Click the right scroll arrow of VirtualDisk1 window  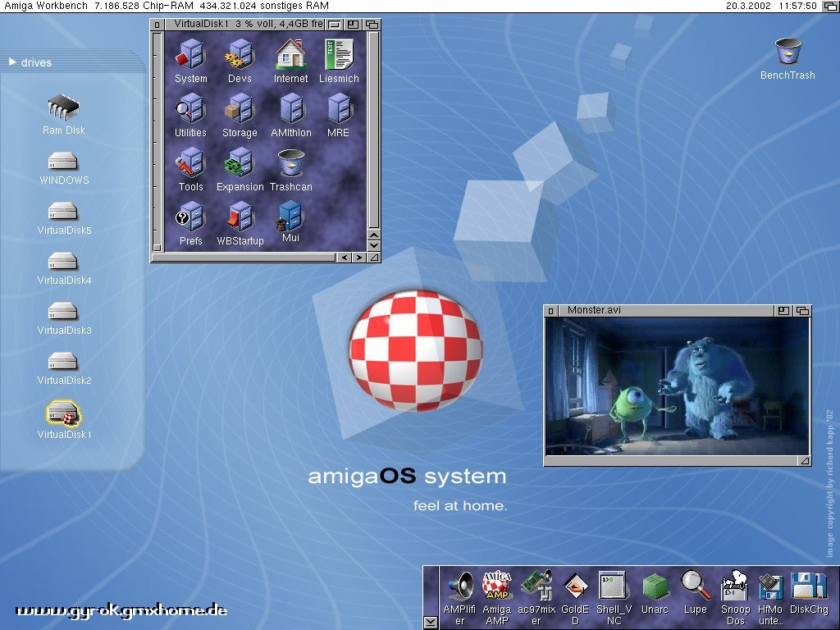358,258
